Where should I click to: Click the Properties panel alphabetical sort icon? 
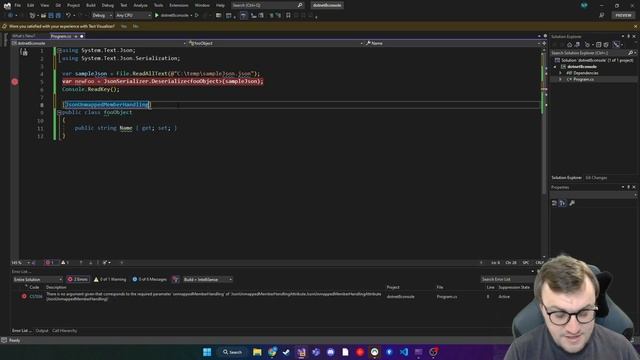tap(562, 203)
